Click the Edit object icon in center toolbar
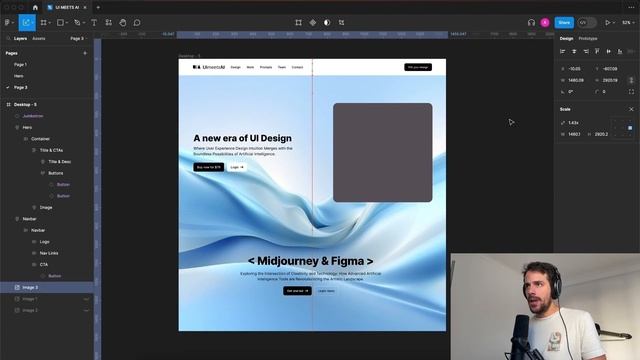 point(298,23)
